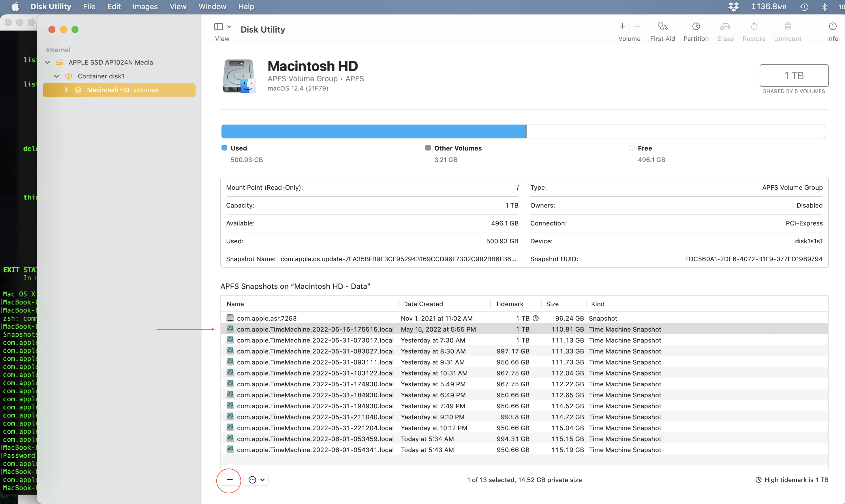
Task: Click the Bluetooth status icon
Action: coord(824,7)
